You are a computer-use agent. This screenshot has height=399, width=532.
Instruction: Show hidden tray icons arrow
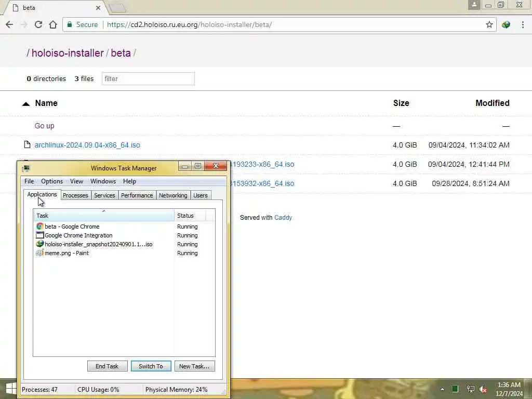pyautogui.click(x=442, y=389)
